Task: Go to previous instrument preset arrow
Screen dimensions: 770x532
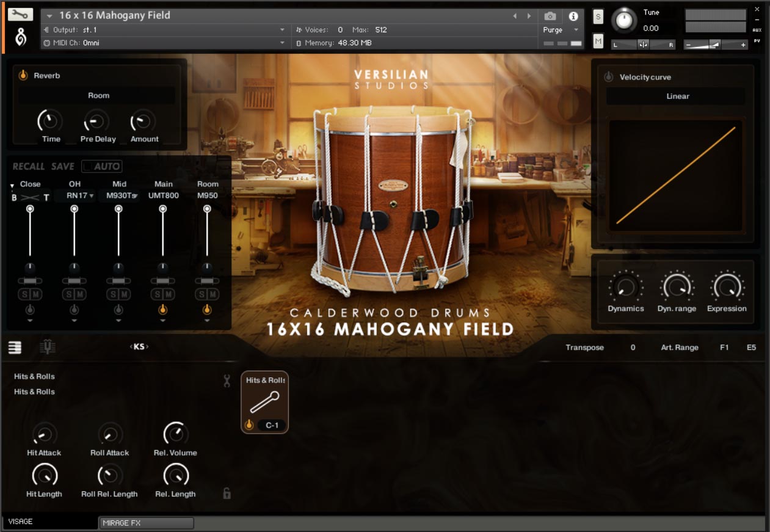Action: pos(515,16)
